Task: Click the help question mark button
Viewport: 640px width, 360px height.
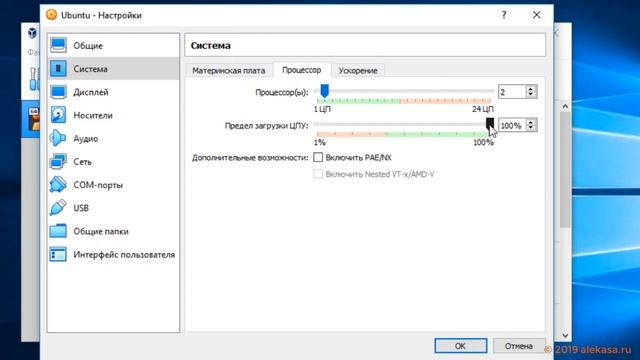Action: click(x=504, y=15)
